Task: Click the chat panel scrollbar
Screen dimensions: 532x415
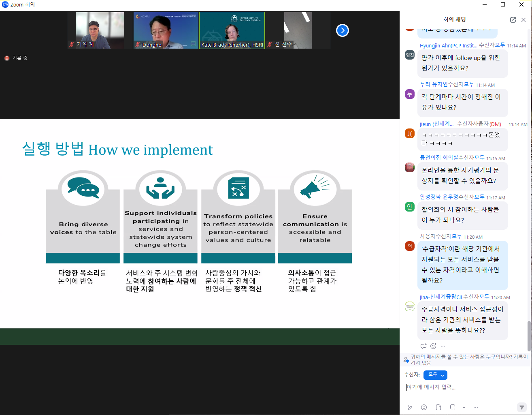Action: (529, 336)
